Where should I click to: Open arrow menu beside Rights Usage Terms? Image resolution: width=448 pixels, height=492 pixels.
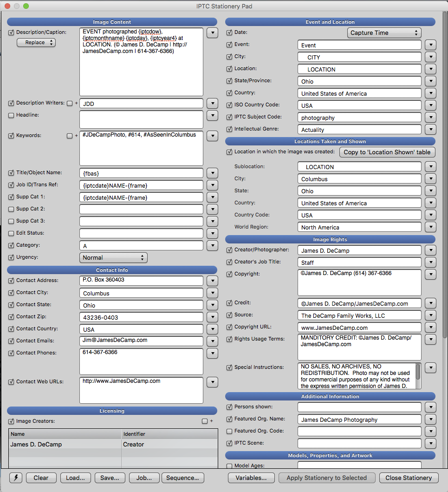point(431,339)
